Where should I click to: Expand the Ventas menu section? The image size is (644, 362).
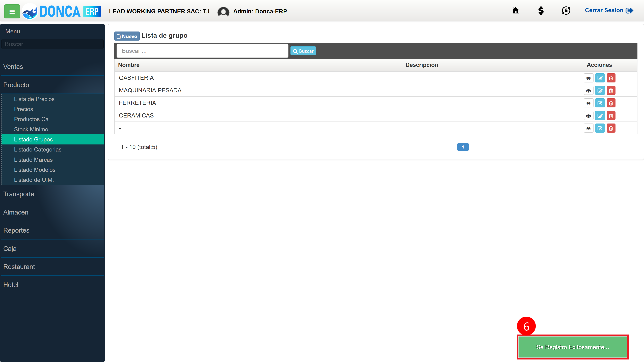52,67
